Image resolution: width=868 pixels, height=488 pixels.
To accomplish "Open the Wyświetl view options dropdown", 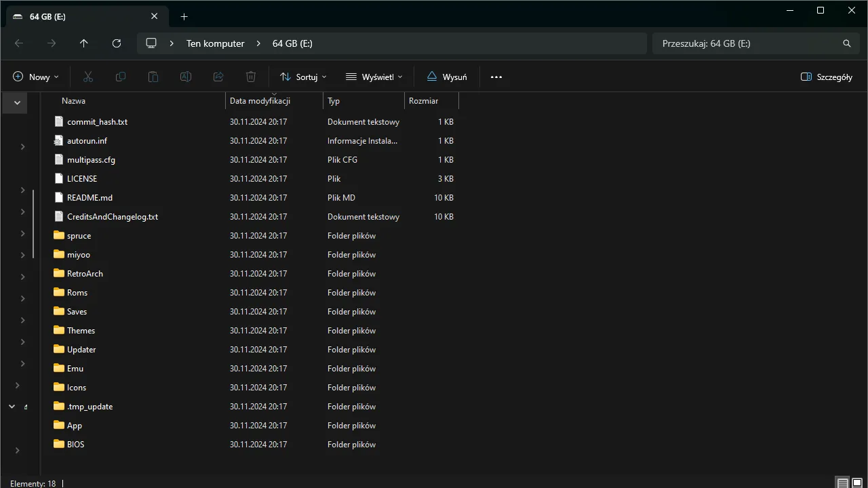I will [x=374, y=77].
